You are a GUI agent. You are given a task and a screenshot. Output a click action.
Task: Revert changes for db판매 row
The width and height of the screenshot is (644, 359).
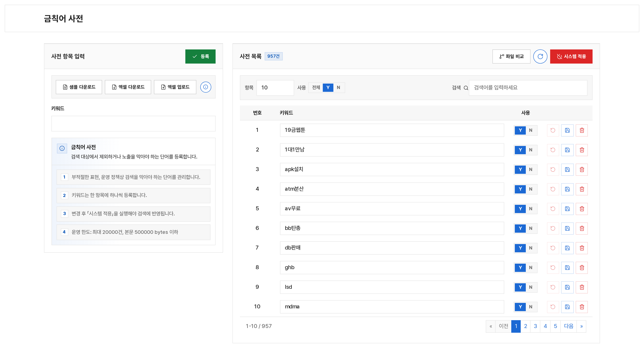point(553,248)
